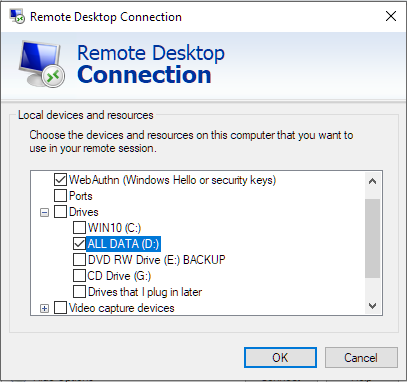Image resolution: width=407 pixels, height=382 pixels.
Task: Enable DVD RW Drive (E:) BACKUP checkbox
Action: (x=79, y=260)
